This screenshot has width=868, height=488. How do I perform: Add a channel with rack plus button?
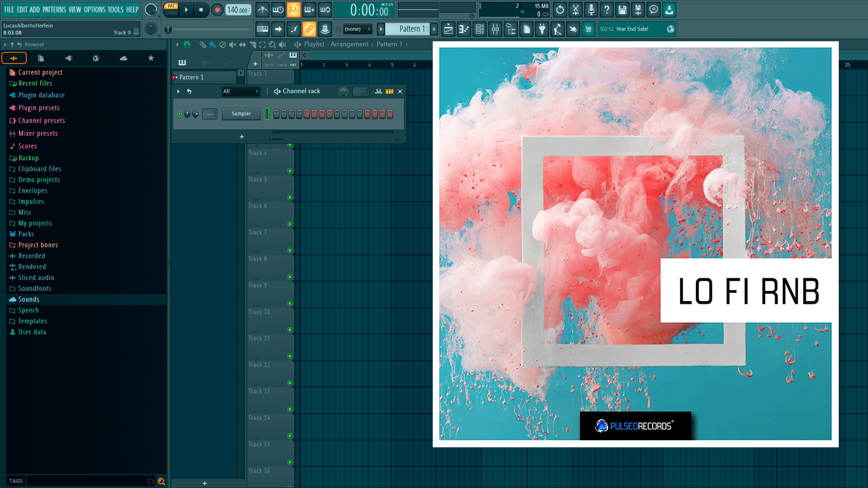[241, 137]
